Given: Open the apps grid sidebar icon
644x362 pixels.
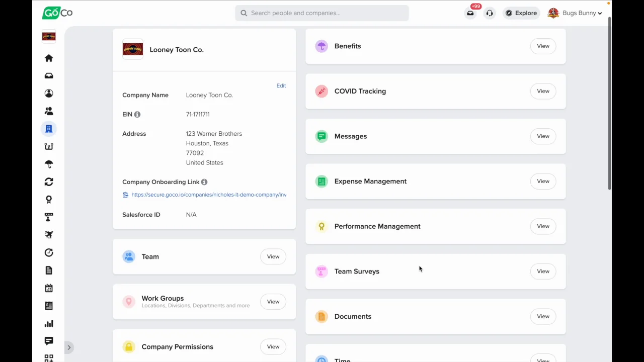Looking at the screenshot, I should pos(49,358).
